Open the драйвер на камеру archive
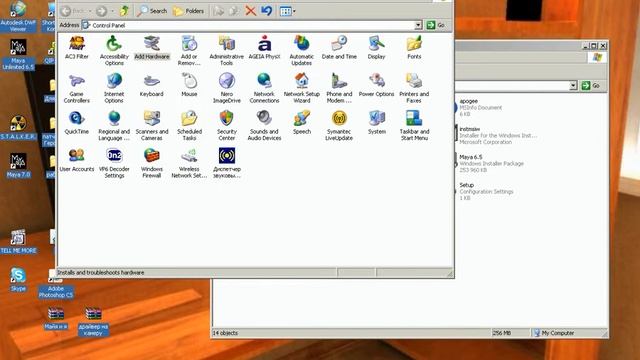This screenshot has height=360, width=640. [x=93, y=321]
